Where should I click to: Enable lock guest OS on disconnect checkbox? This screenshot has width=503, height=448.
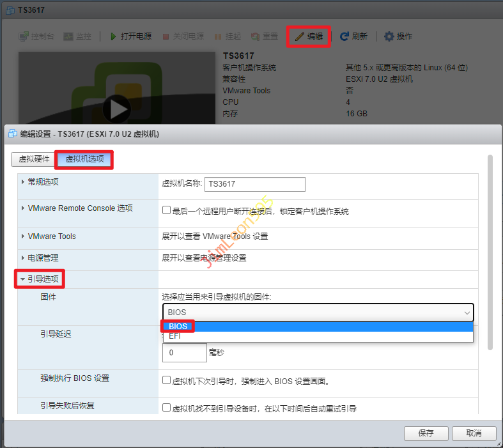click(x=167, y=210)
